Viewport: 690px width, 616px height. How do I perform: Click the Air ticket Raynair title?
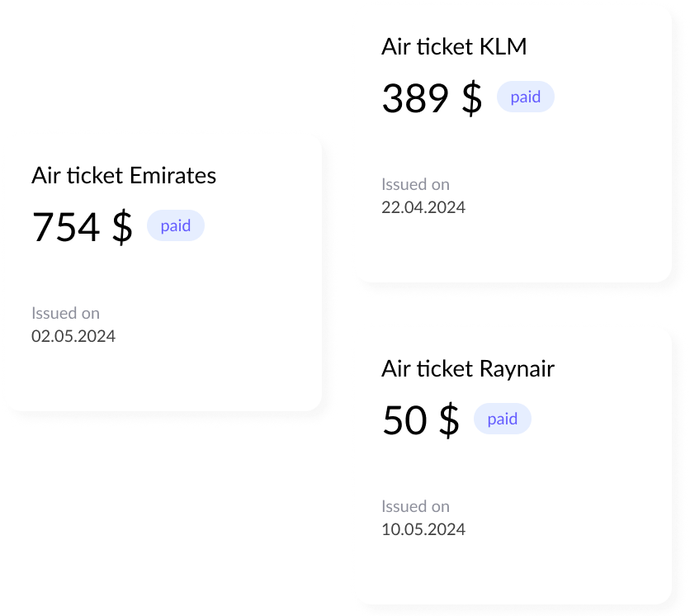point(469,369)
